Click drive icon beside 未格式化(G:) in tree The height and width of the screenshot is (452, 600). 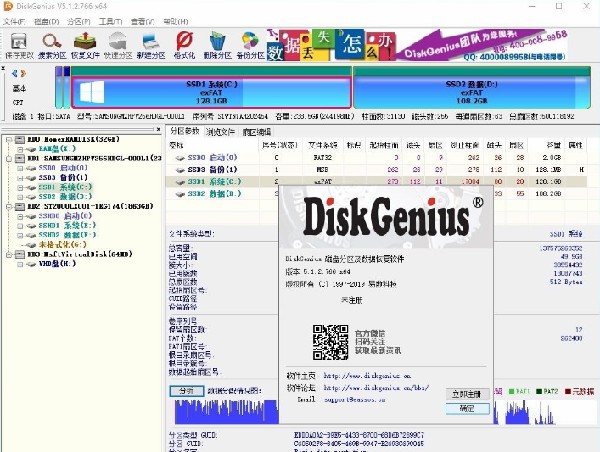click(31, 245)
